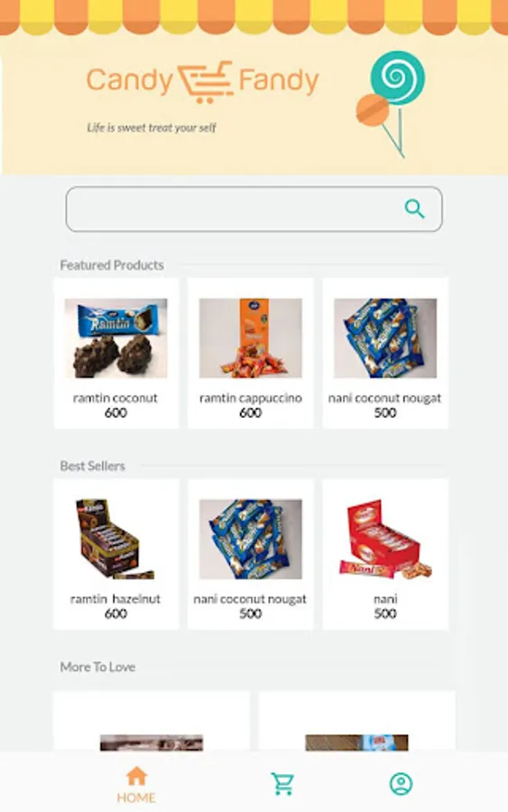508x812 pixels.
Task: Open the user profile icon
Action: click(401, 783)
